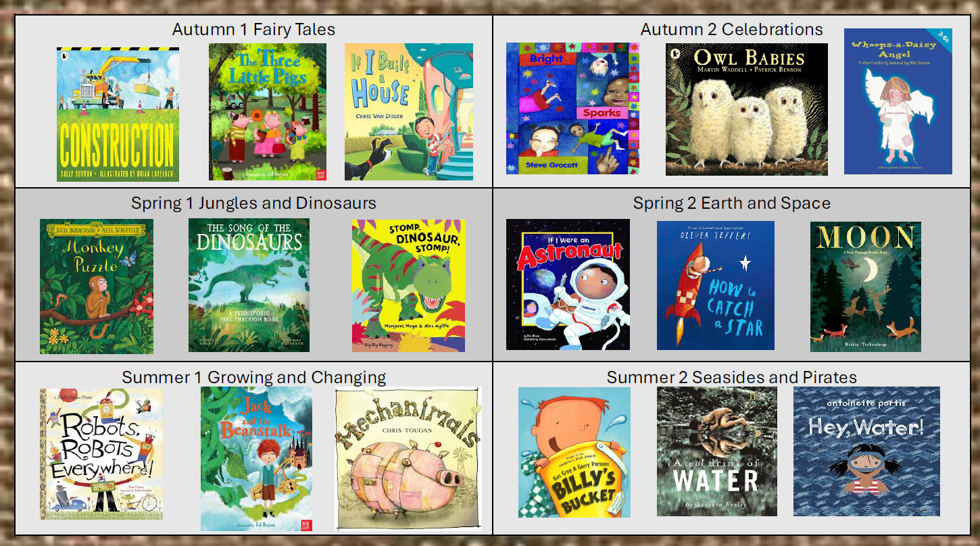
Task: Open the Hey, Water! book cover
Action: [866, 451]
